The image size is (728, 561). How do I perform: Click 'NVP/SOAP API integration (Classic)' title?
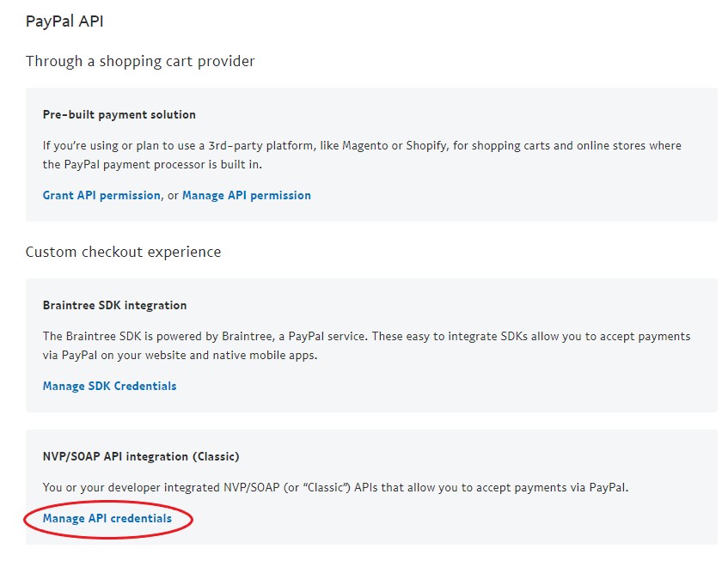coord(141,456)
